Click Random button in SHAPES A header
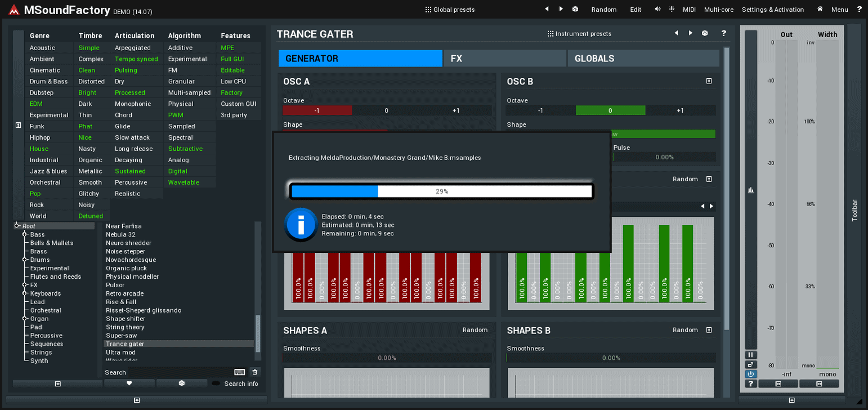868x410 pixels. [x=475, y=330]
